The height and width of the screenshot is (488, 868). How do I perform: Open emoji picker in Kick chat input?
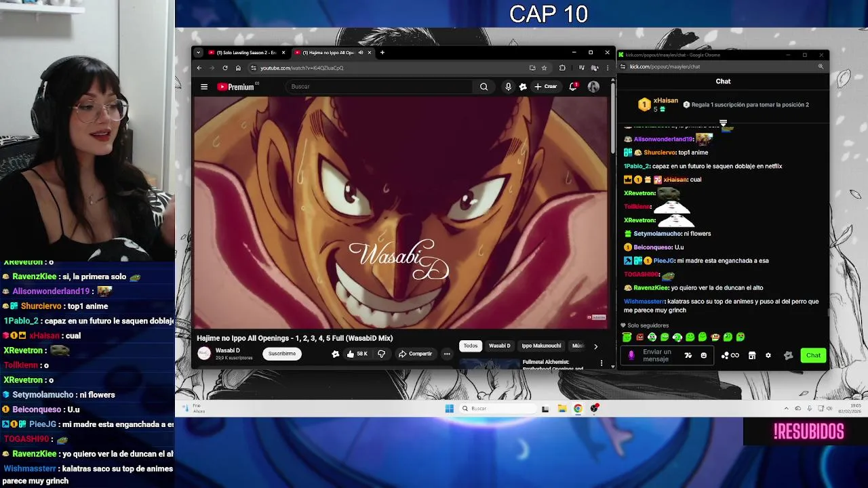(703, 356)
